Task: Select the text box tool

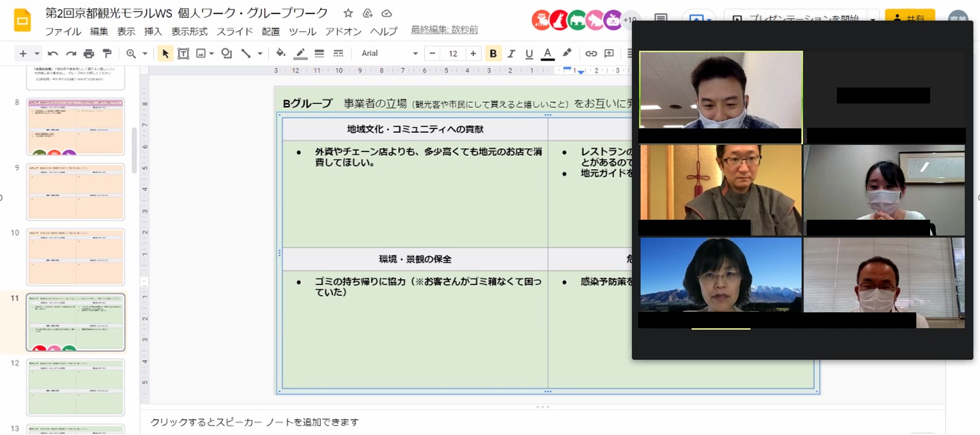Action: tap(183, 54)
